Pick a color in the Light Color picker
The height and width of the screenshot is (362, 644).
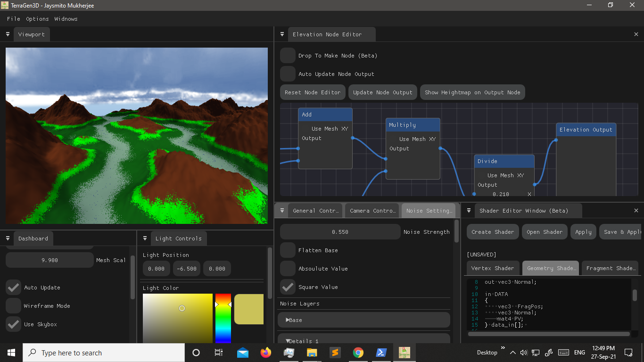click(x=182, y=308)
